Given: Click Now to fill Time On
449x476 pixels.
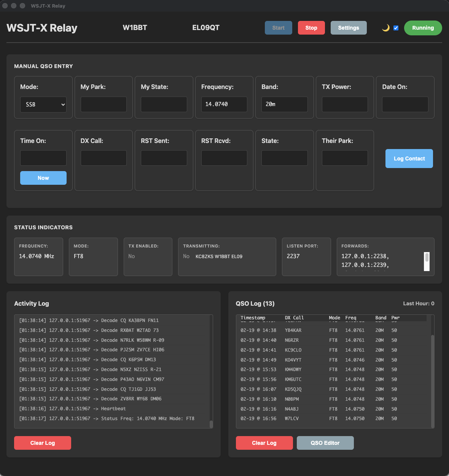Looking at the screenshot, I should pos(43,178).
